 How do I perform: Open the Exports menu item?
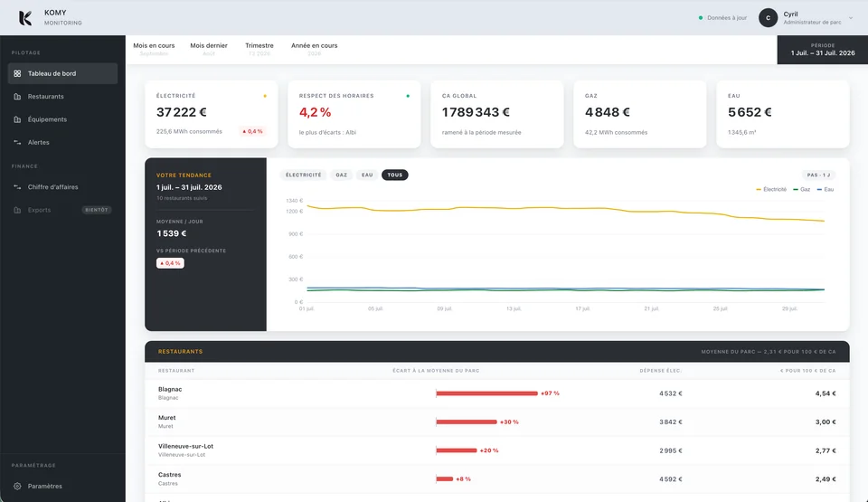62,210
